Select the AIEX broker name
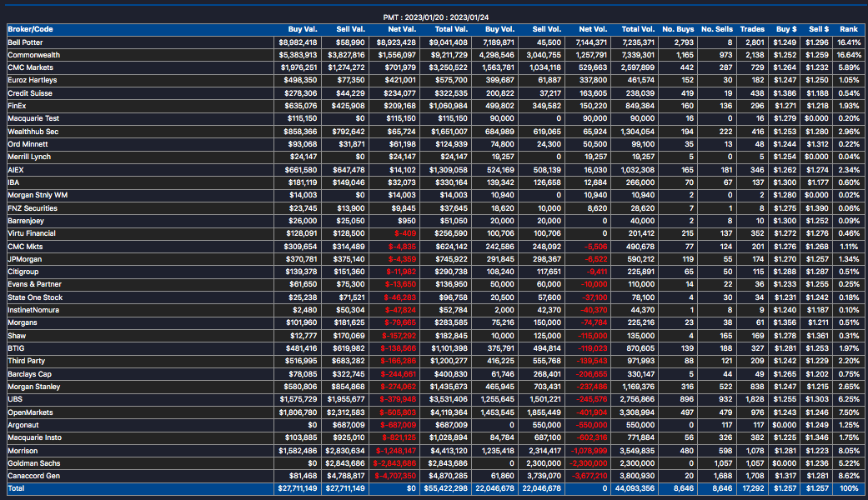Viewport: 868px width, 500px height. click(16, 170)
